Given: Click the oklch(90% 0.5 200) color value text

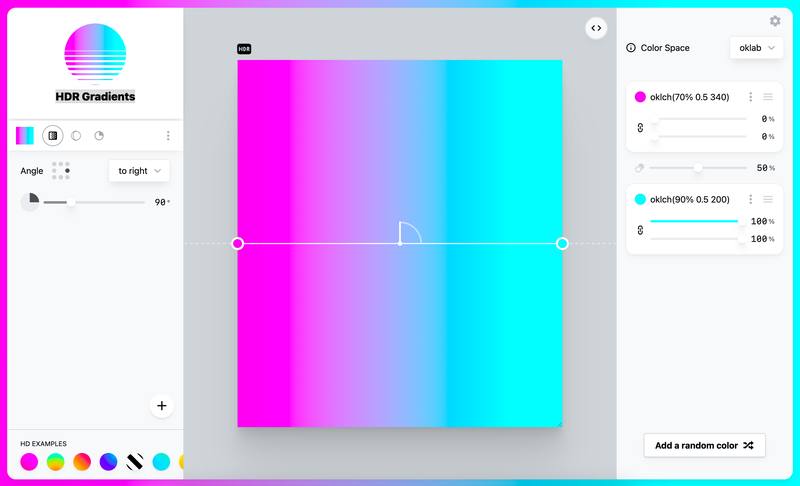Looking at the screenshot, I should coord(689,199).
